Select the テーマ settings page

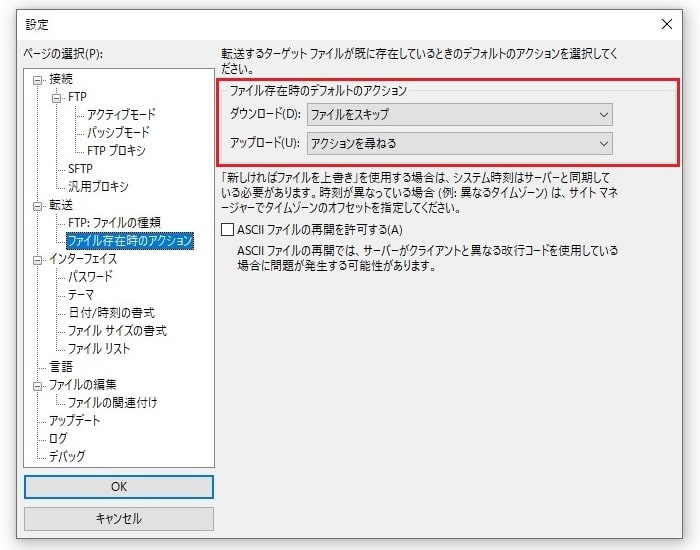(x=81, y=295)
